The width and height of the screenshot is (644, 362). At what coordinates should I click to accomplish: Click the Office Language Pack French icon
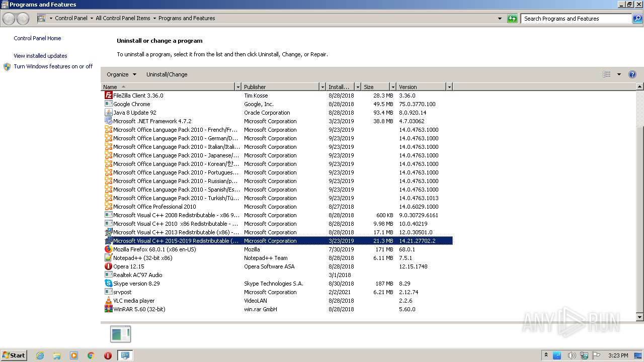108,130
